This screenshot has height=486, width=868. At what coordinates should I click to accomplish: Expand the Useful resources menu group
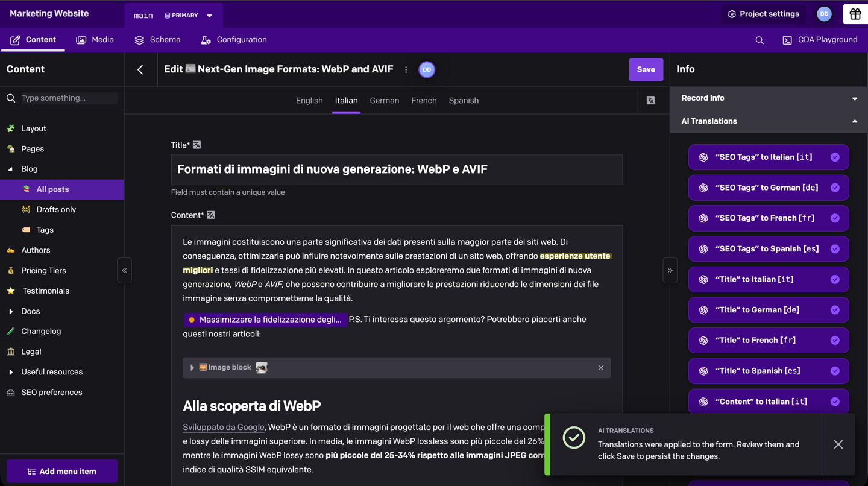[11, 373]
